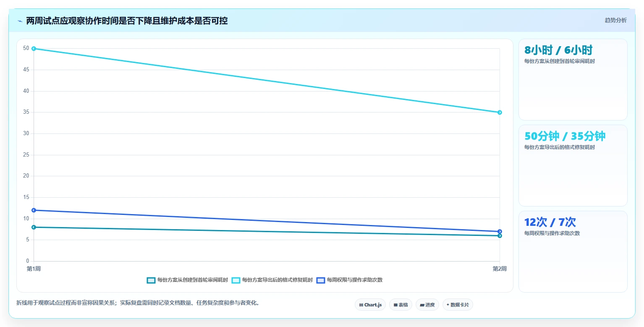This screenshot has width=644, height=327.
Task: Click the y-axis label 0
Action: click(x=28, y=261)
